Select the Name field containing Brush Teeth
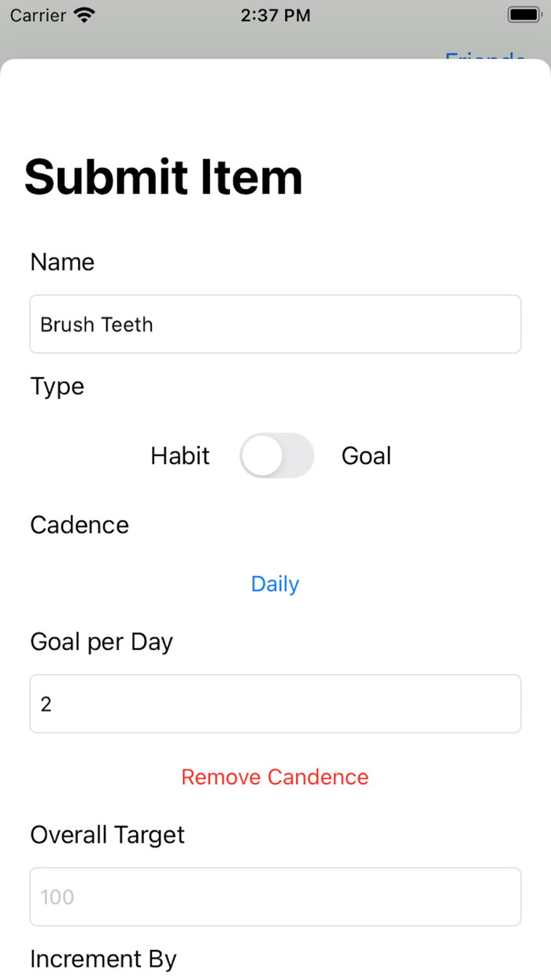 [x=275, y=324]
